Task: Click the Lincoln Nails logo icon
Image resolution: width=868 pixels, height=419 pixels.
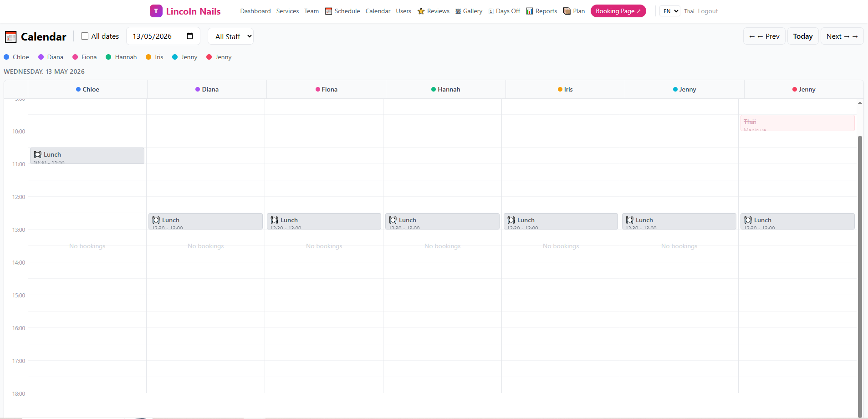Action: [x=156, y=11]
